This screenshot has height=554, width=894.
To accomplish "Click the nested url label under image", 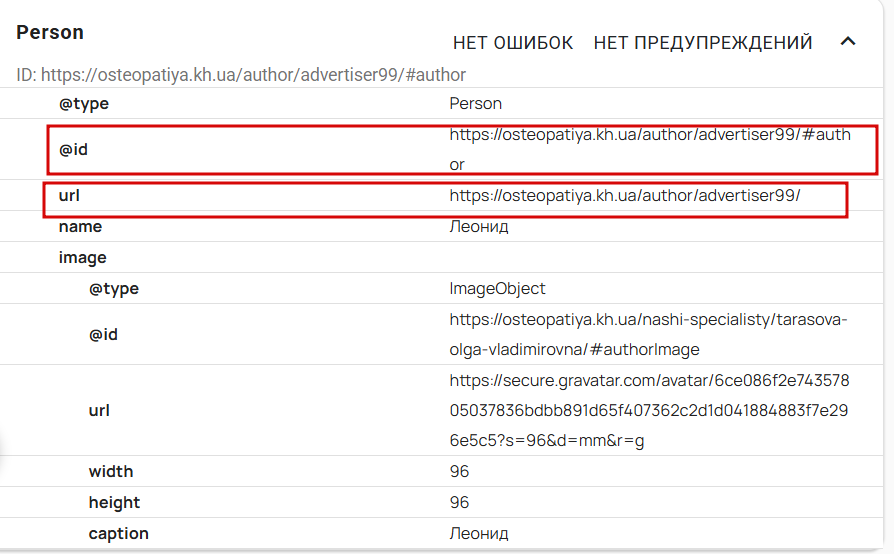I will [x=99, y=410].
